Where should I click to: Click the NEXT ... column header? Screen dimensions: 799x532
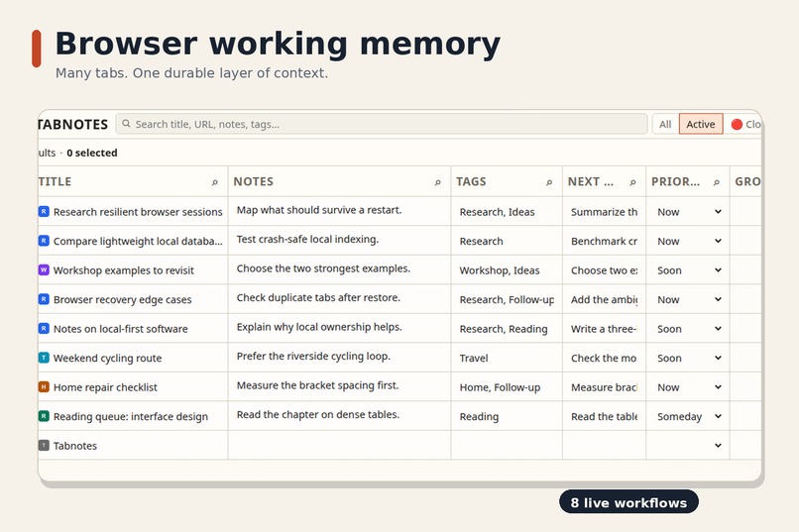605,181
